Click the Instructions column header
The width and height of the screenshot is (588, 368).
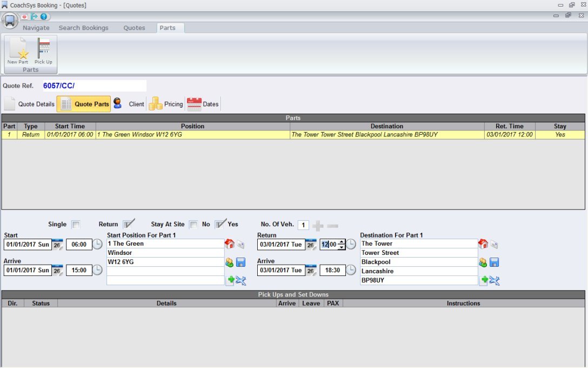[464, 304]
